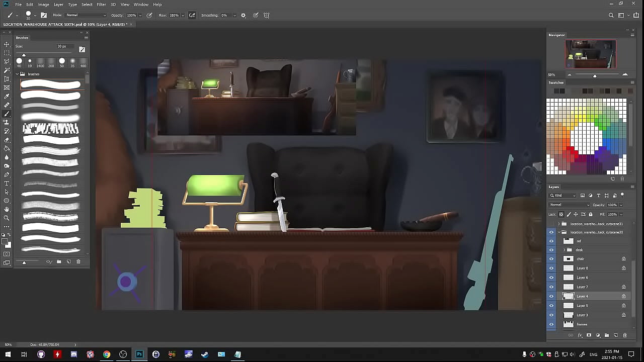
Task: Delete layer using Layers panel trash icon
Action: tap(625, 335)
